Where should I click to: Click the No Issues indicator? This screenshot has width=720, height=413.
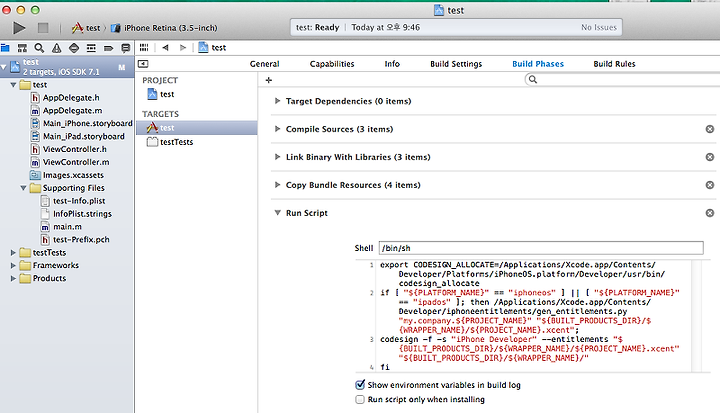tap(599, 28)
